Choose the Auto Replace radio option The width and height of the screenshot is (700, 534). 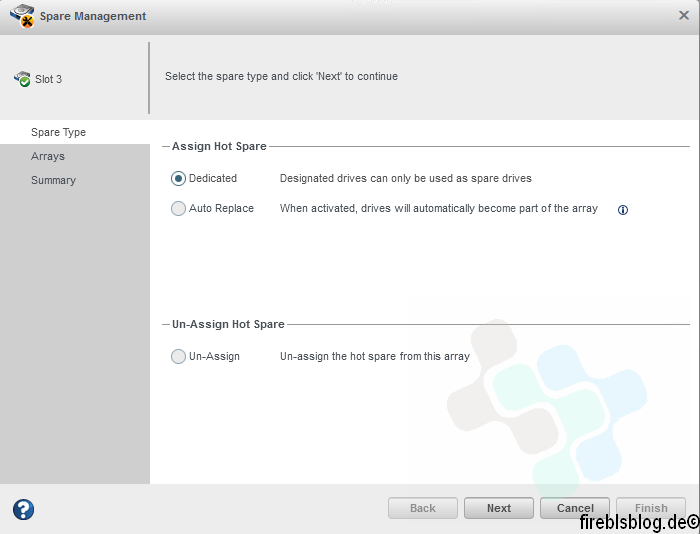(178, 209)
